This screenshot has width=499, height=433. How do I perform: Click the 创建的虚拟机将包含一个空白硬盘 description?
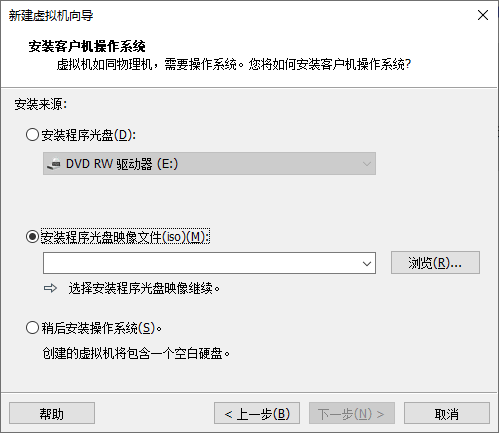tap(136, 353)
